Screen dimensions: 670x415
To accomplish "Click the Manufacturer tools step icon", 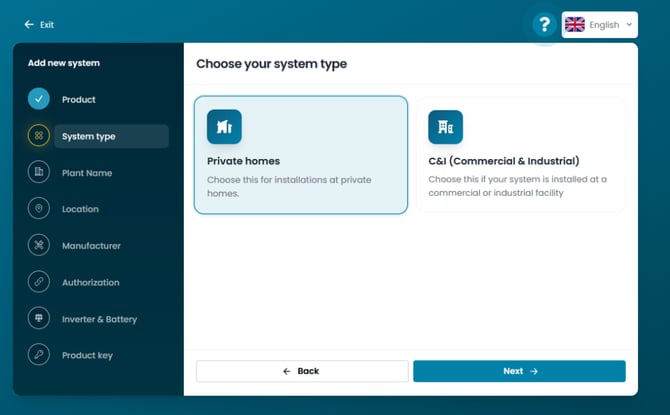I will (x=39, y=245).
